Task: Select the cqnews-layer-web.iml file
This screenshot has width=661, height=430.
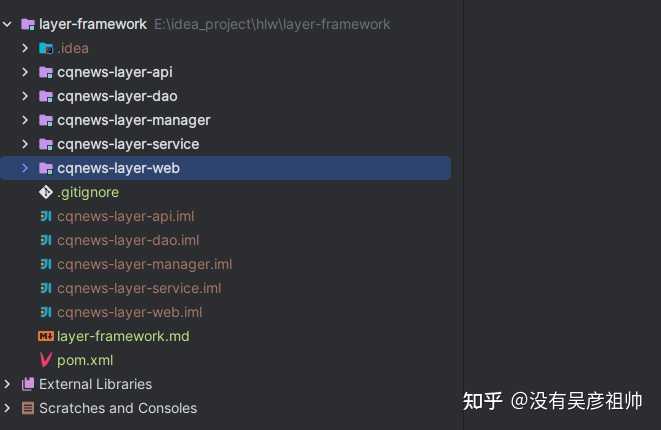Action: [x=129, y=313]
